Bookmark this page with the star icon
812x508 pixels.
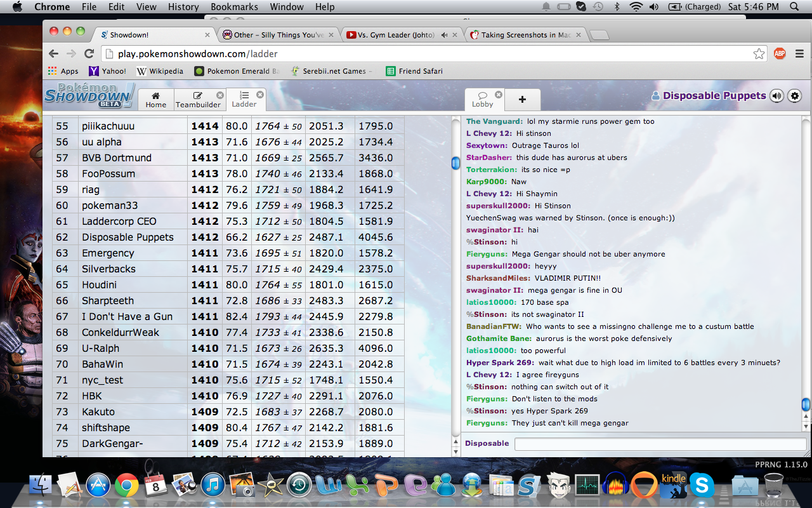[x=759, y=54]
